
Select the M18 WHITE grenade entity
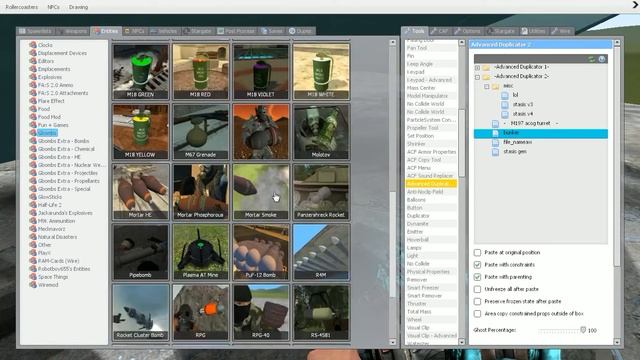[321, 72]
